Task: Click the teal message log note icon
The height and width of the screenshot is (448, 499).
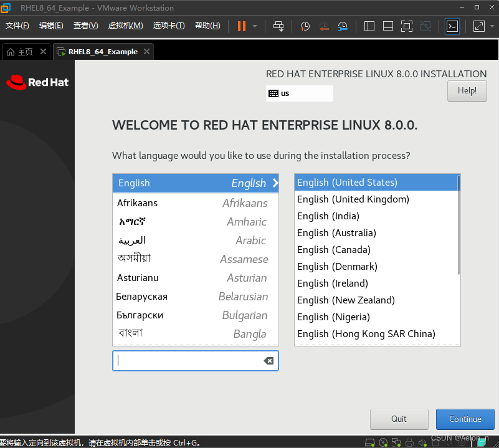Action: click(482, 442)
